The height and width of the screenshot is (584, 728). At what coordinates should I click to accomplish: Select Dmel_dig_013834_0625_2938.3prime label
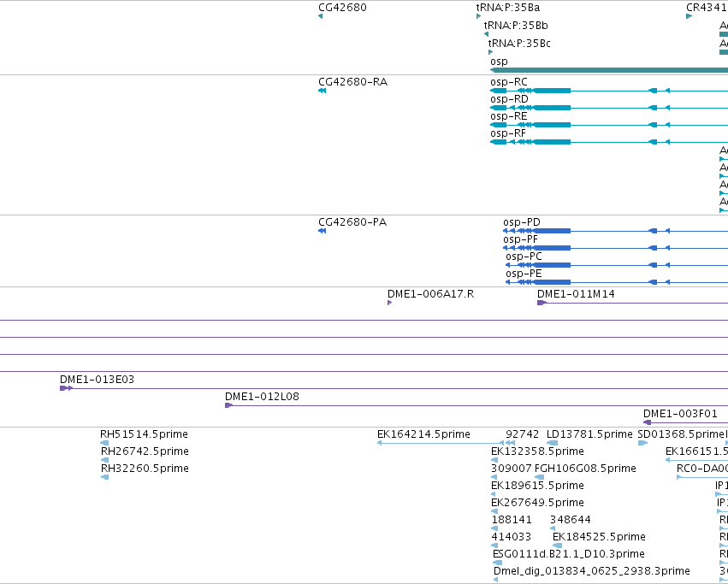pos(591,571)
